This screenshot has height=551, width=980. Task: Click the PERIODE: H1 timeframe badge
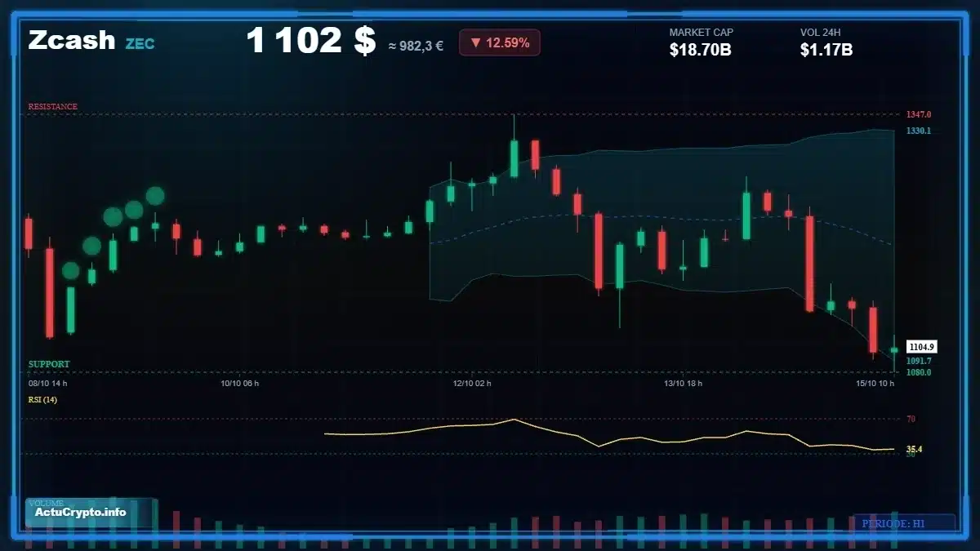(x=904, y=523)
